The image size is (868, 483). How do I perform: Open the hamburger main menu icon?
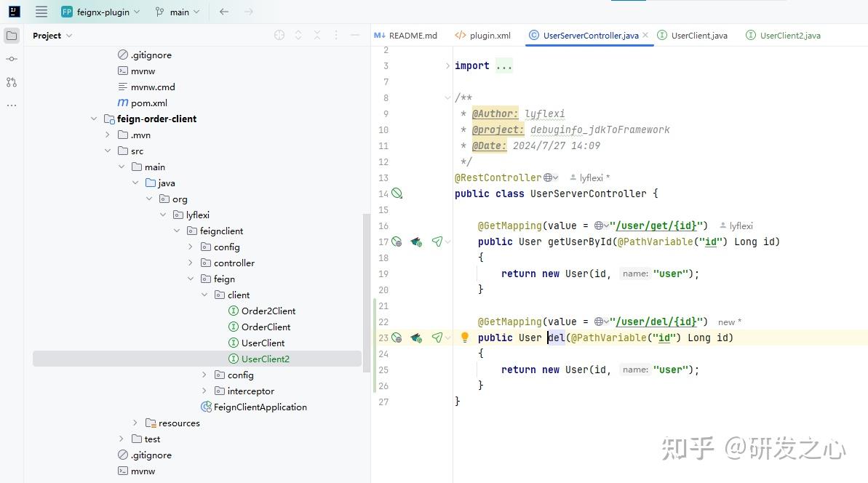click(x=41, y=11)
